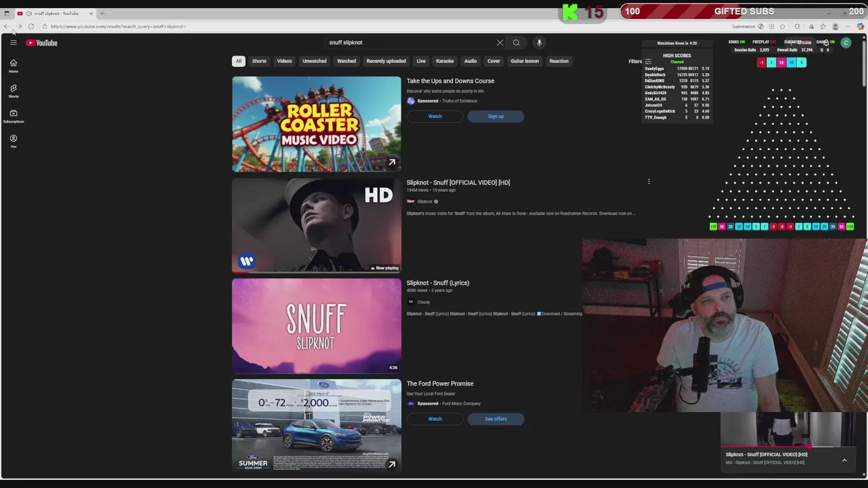The image size is (868, 488).
Task: Clear the search box with the X
Action: pyautogui.click(x=500, y=43)
